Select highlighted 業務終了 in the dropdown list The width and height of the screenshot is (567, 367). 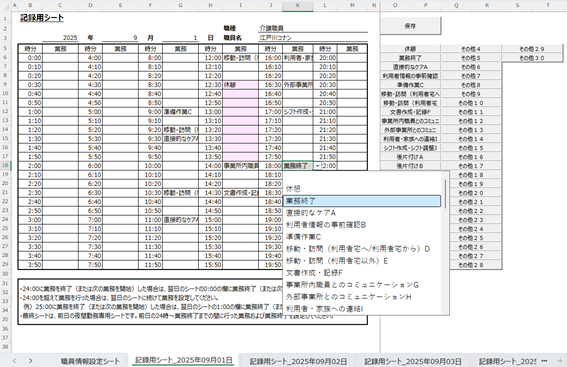[x=362, y=201]
